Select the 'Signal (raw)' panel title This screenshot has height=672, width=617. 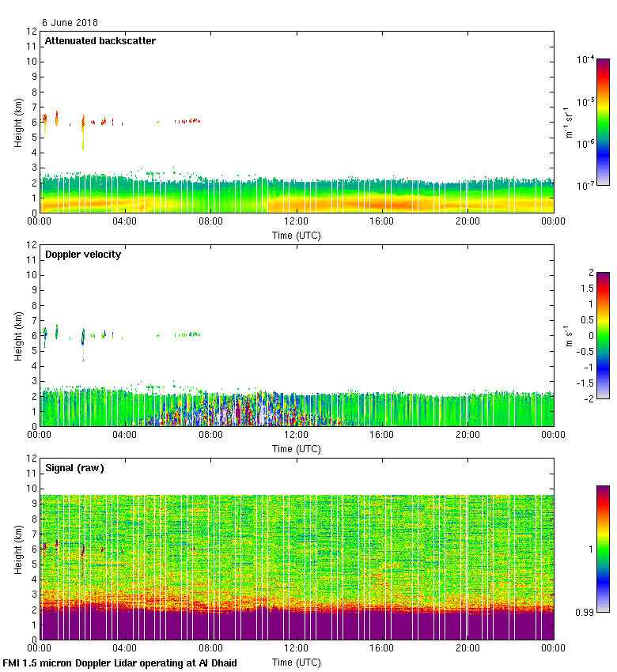(74, 468)
